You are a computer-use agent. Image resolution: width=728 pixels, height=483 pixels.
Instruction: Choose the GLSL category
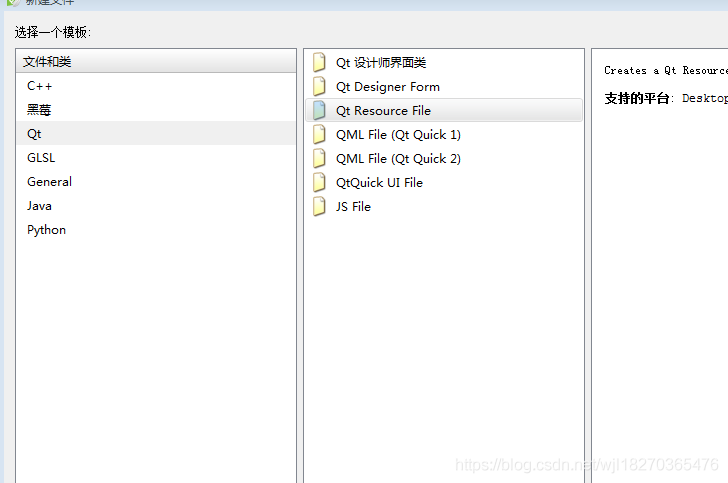pos(156,158)
